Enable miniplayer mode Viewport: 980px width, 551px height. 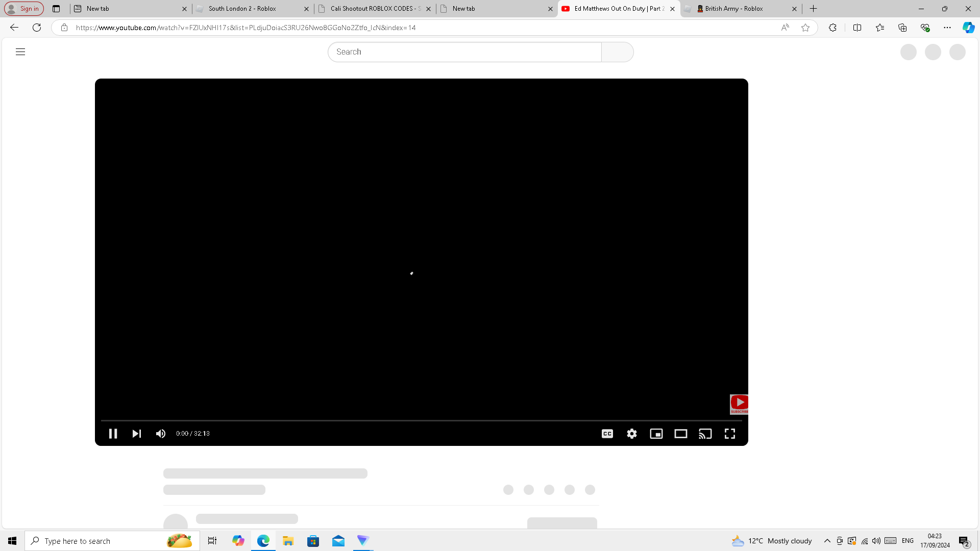[656, 434]
